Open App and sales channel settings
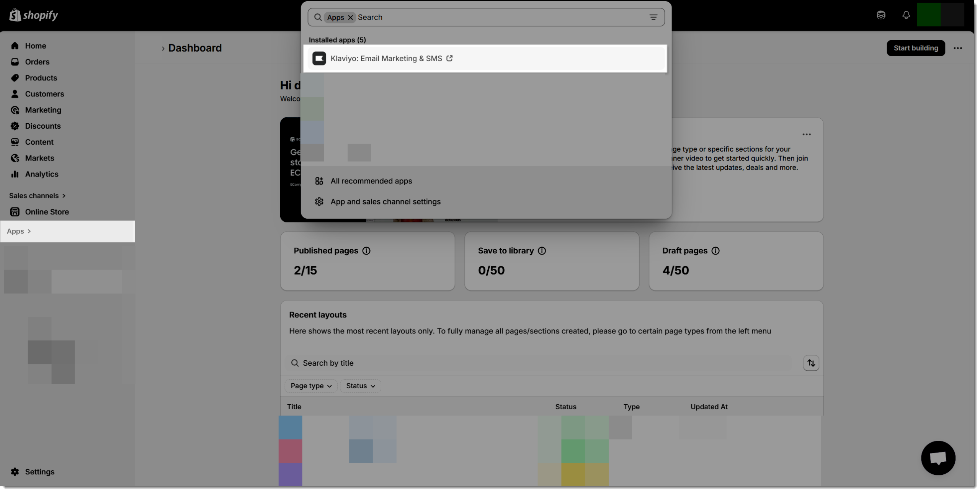 point(385,202)
